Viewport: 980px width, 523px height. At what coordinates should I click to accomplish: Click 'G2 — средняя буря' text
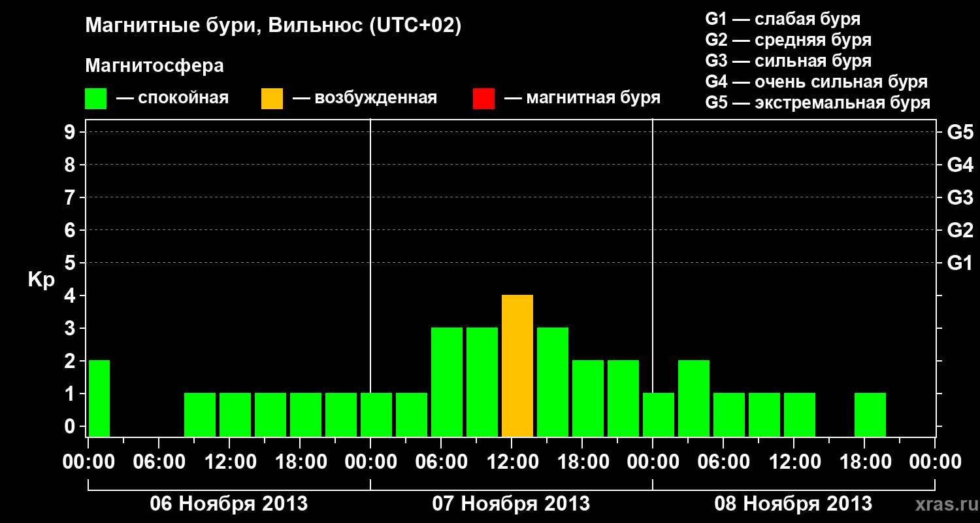point(788,40)
